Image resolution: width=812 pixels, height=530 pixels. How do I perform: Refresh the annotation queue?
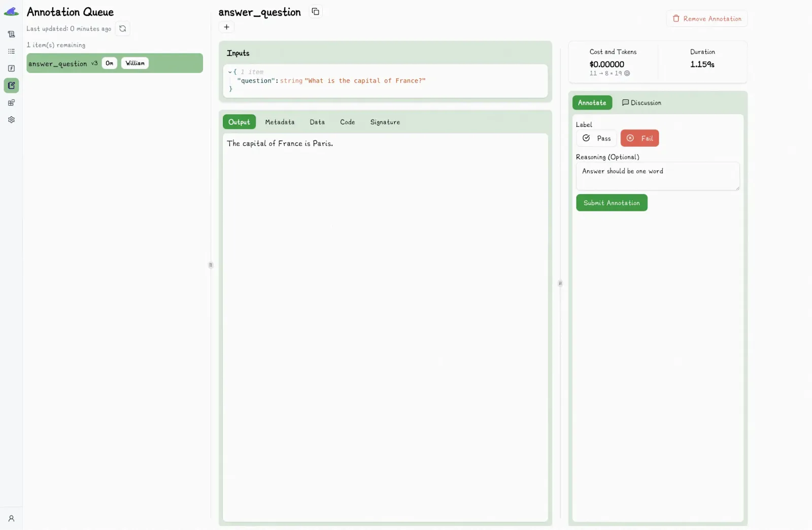[122, 28]
